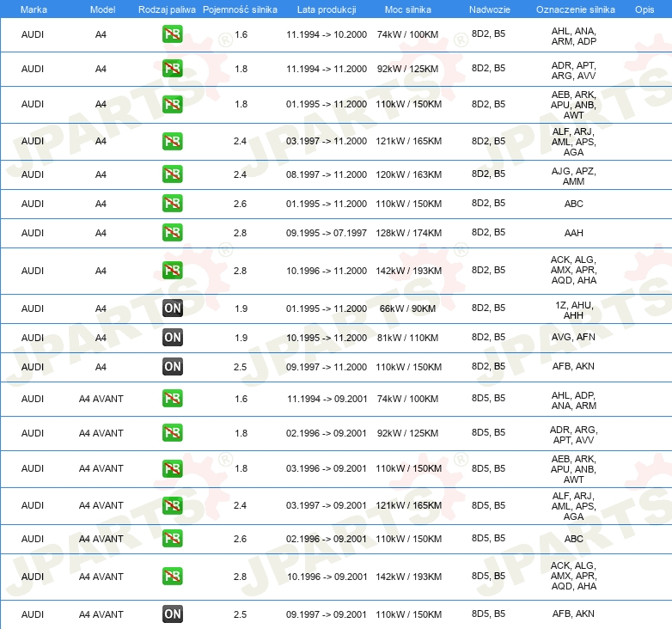Click date range 11.1994 -> 09.2001

point(327,399)
